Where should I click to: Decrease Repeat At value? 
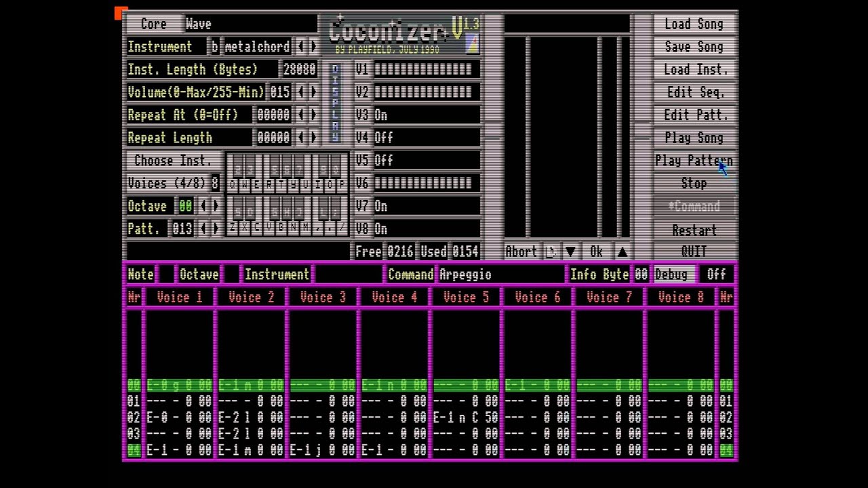pyautogui.click(x=300, y=115)
